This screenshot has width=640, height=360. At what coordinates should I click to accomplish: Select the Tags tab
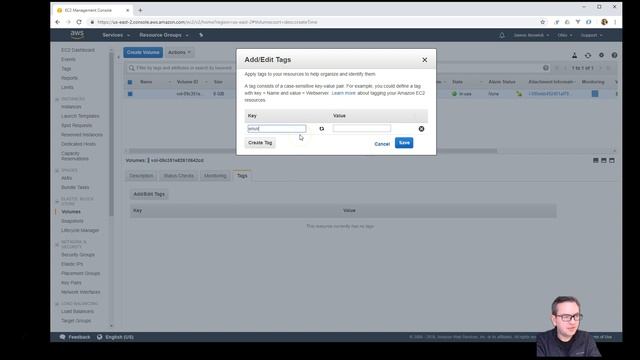coord(242,176)
